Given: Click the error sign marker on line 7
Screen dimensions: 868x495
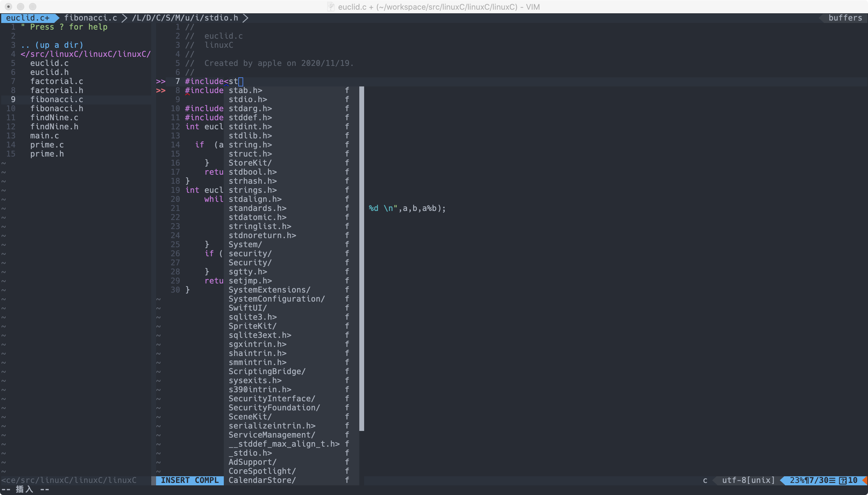Looking at the screenshot, I should 161,81.
